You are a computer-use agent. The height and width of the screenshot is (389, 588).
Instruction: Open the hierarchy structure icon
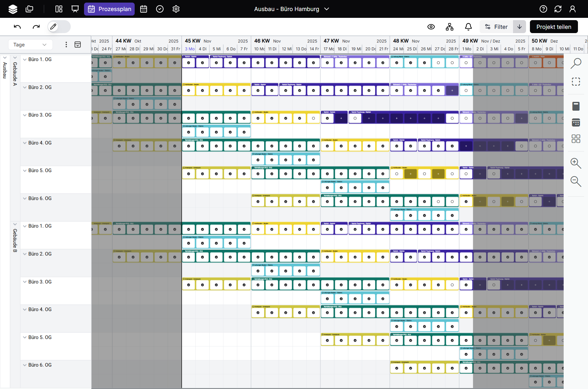[449, 27]
